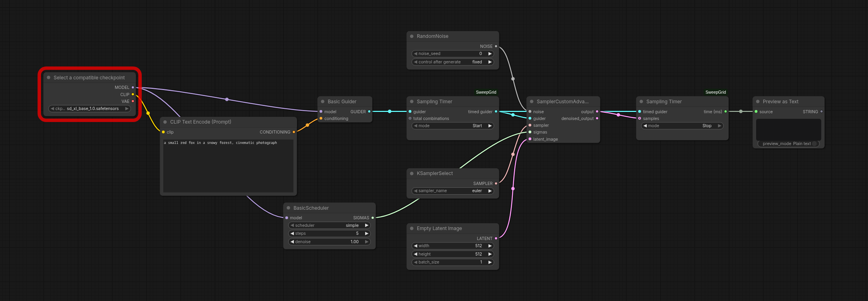Click the prompt text box with fox description

click(228, 165)
